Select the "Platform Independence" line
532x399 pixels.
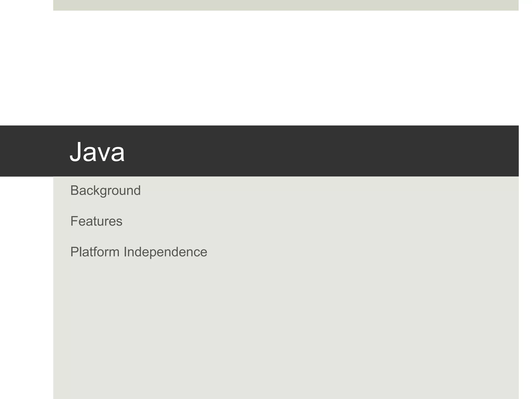pos(139,252)
